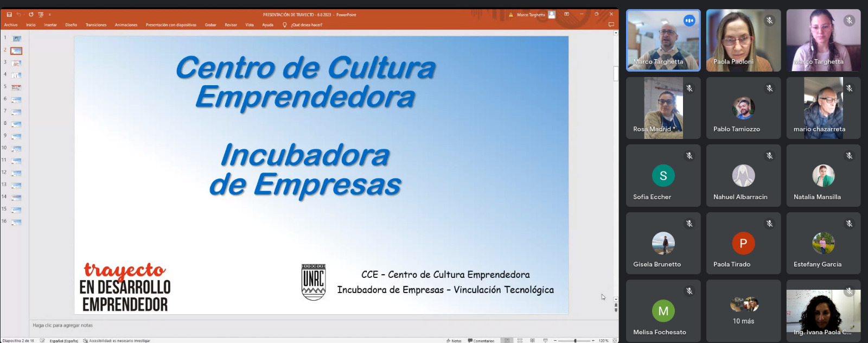Open the Transiciones ribbon tab

(x=96, y=25)
